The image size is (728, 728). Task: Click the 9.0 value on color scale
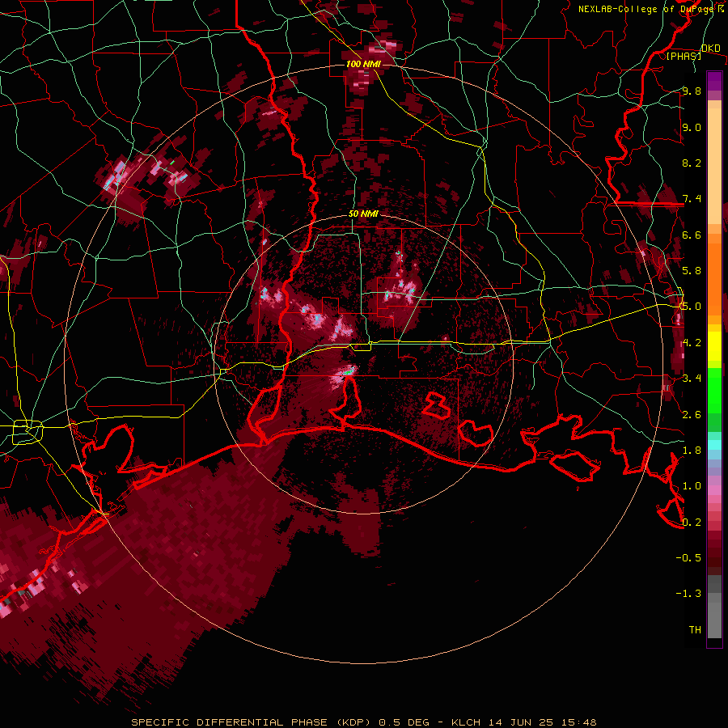[x=692, y=127]
